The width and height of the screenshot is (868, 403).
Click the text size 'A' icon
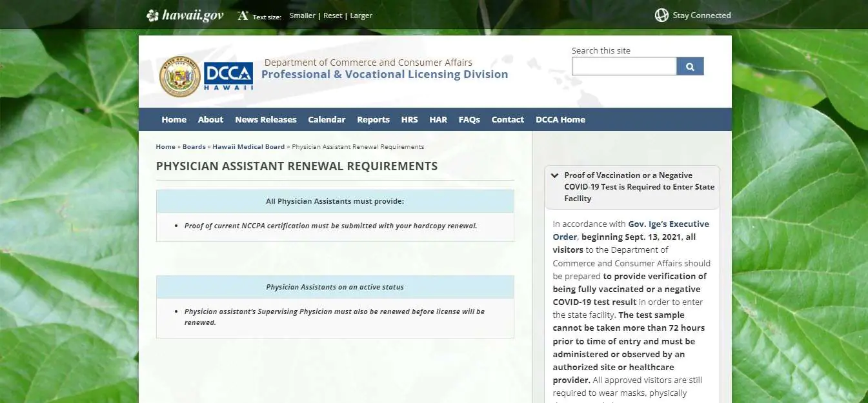243,15
